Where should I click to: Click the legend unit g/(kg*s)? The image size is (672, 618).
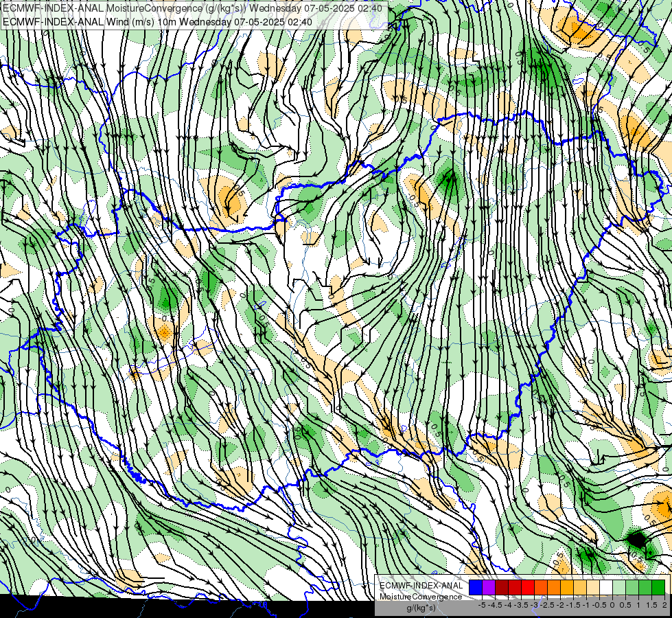pos(421,608)
